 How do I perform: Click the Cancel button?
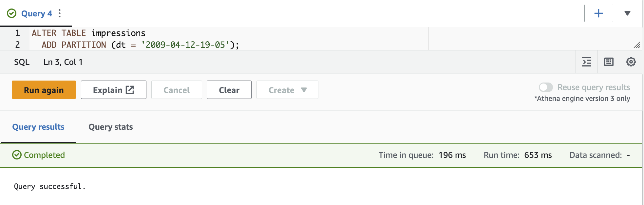pos(177,90)
